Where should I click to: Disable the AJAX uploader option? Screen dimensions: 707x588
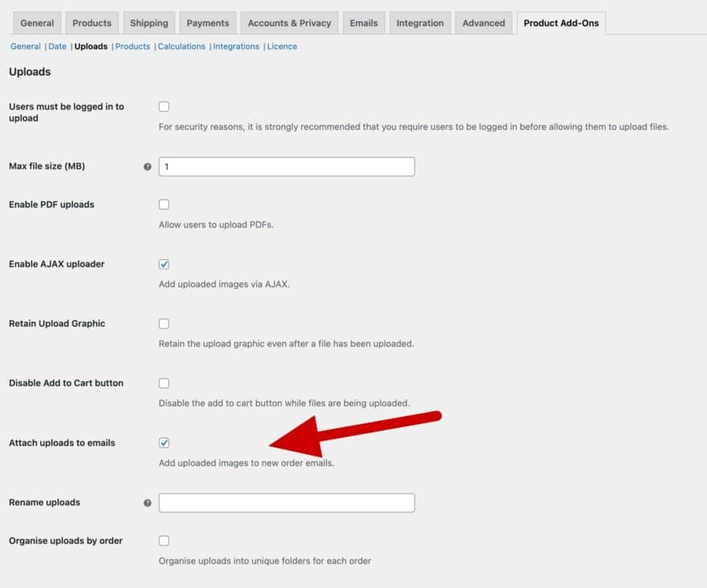point(163,263)
